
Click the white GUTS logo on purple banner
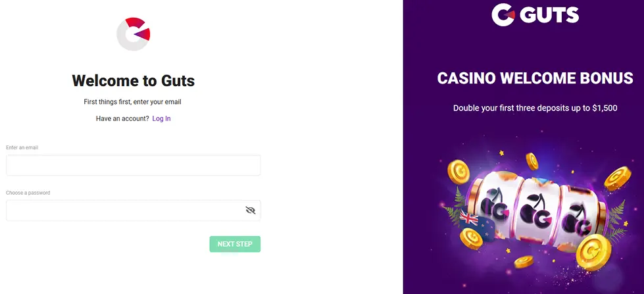coord(535,14)
